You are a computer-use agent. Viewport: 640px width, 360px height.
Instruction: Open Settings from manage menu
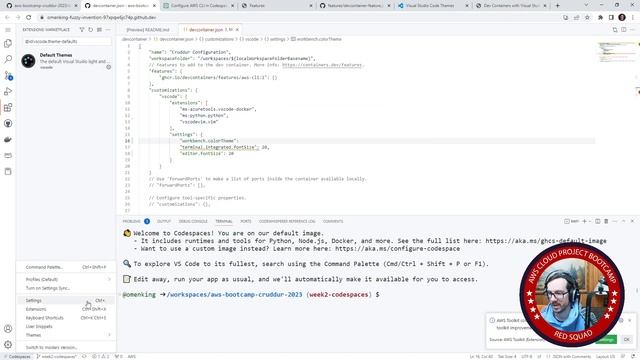[65, 300]
